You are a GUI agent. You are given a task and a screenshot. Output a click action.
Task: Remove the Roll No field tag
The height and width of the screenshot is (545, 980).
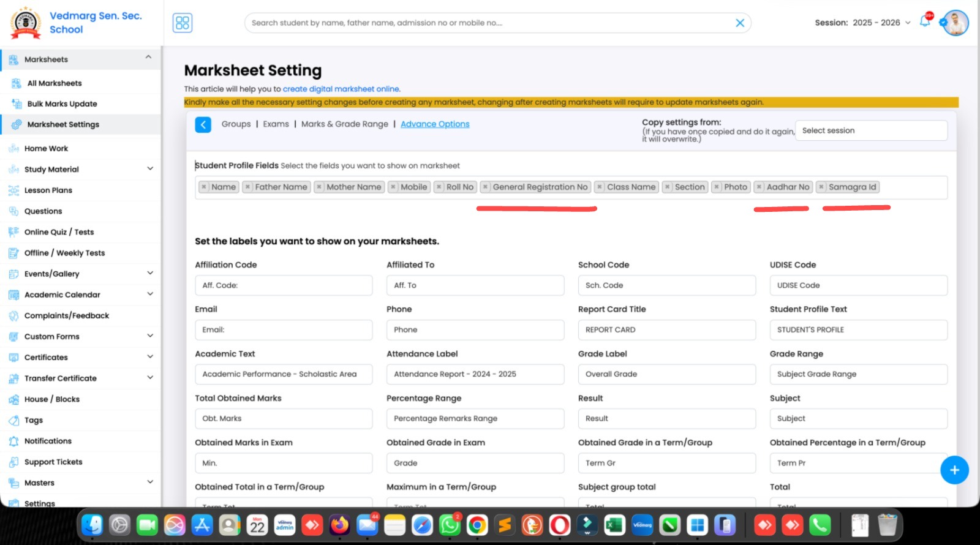point(439,187)
